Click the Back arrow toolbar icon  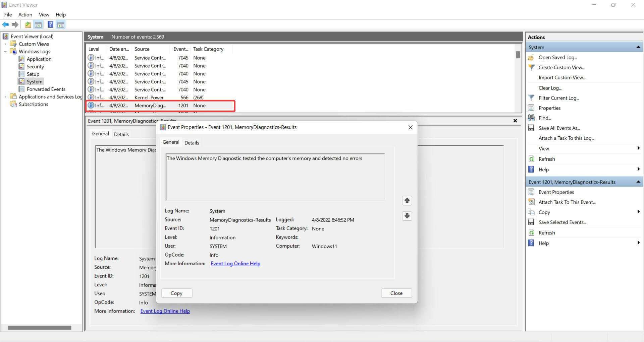pyautogui.click(x=5, y=24)
